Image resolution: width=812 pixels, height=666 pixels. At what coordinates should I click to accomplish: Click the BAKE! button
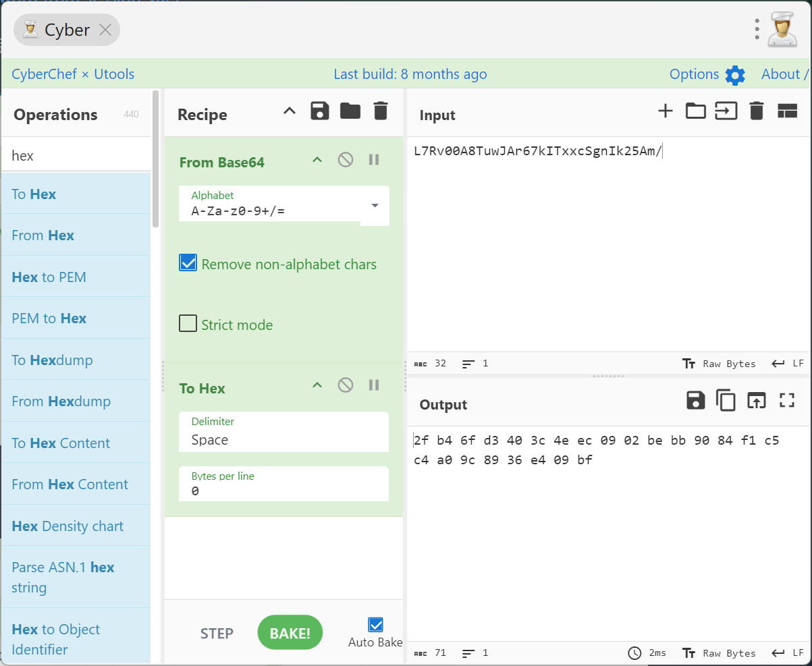(290, 633)
